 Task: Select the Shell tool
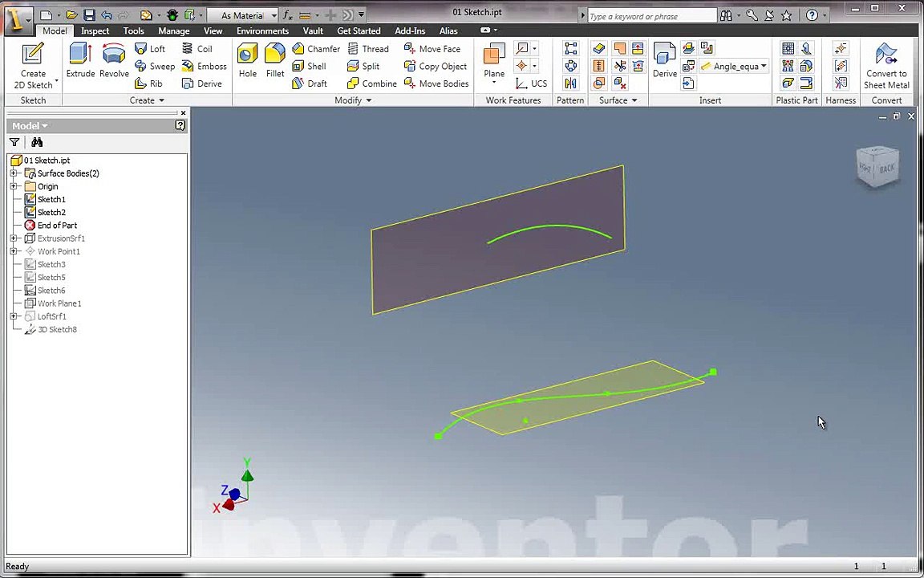coord(310,66)
